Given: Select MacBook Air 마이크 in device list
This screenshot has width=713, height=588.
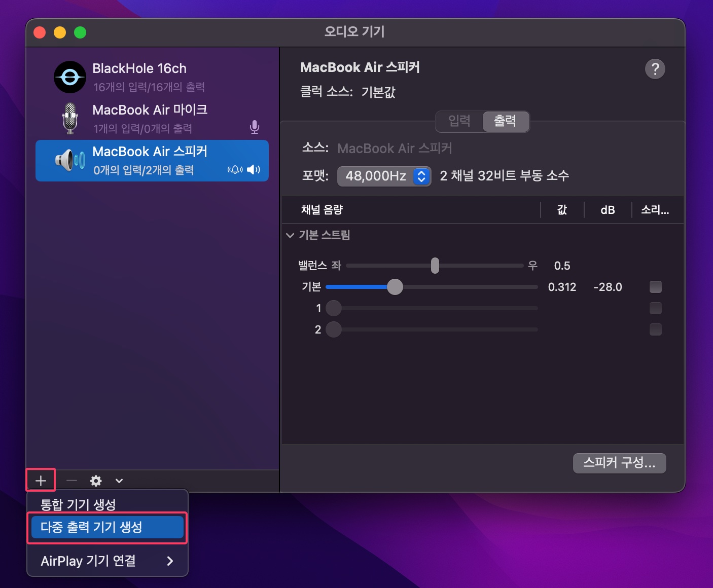Looking at the screenshot, I should pyautogui.click(x=152, y=119).
